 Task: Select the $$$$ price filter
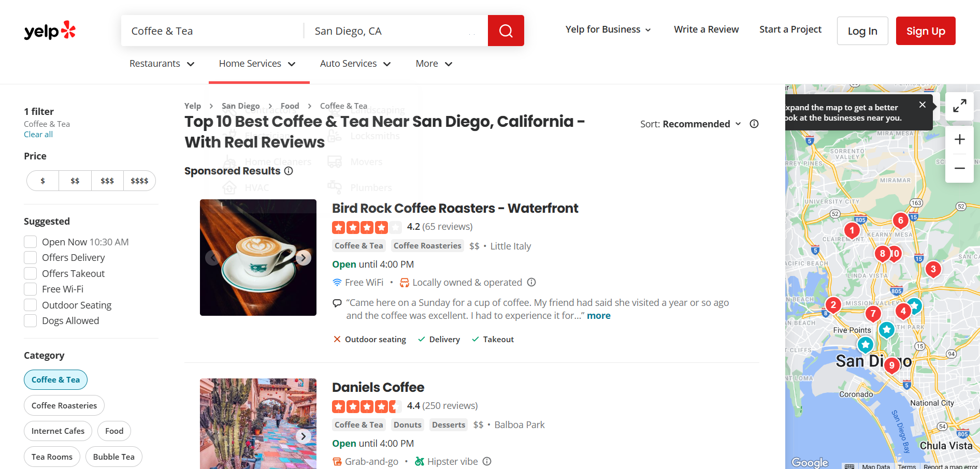coord(139,181)
